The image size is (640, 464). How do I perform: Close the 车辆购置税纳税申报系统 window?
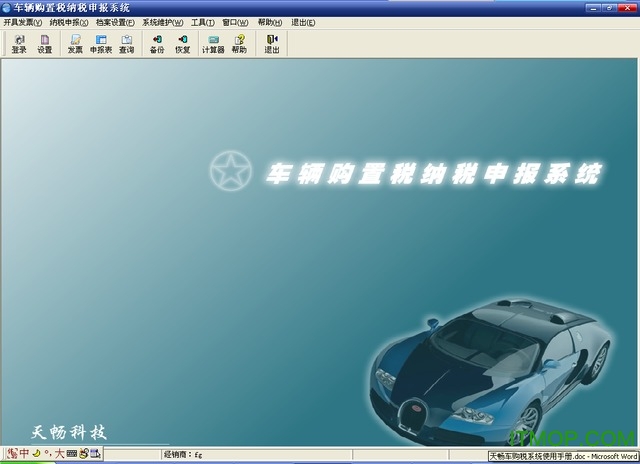coord(627,7)
